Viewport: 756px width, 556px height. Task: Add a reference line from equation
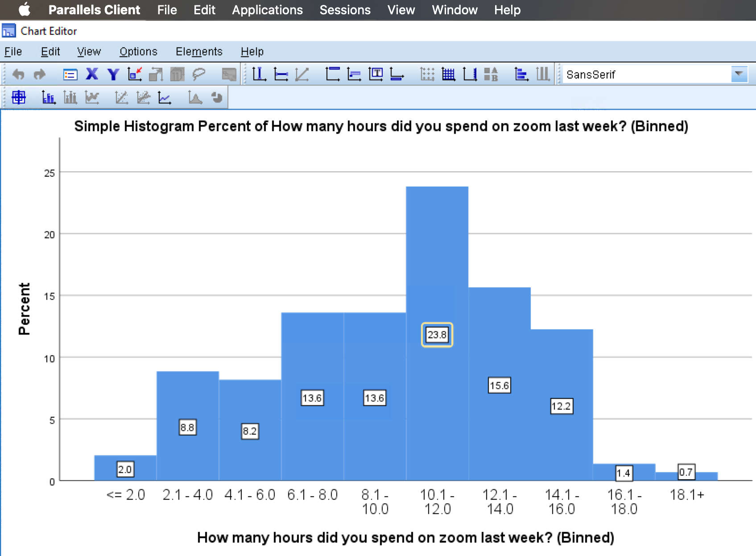(x=302, y=74)
